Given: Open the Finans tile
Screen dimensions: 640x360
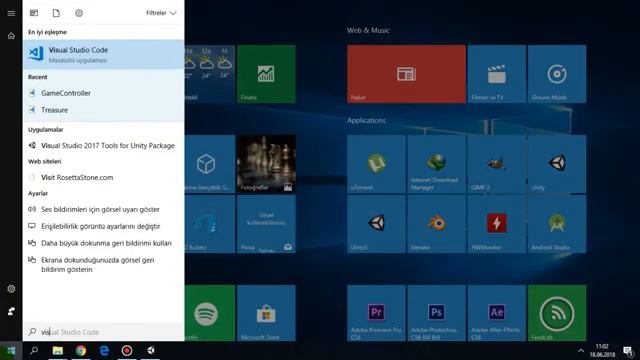Looking at the screenshot, I should pyautogui.click(x=266, y=74).
